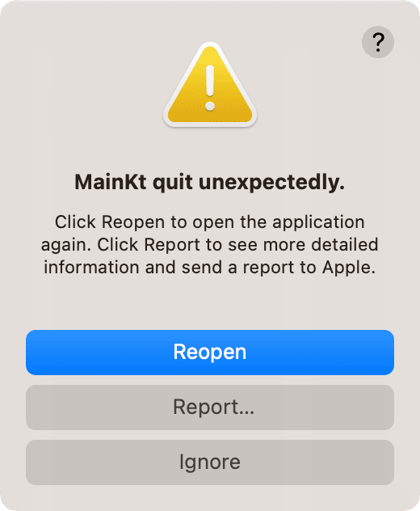Select the blue default Reopen button

coord(210,353)
